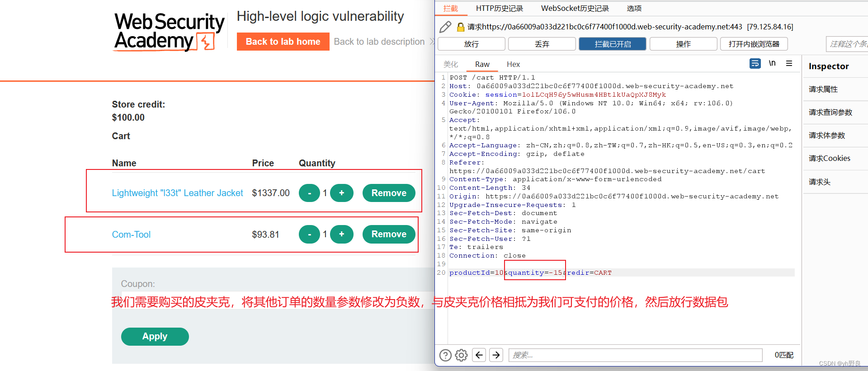868x371 pixels.
Task: Click the Content-Length: 34 header line
Action: coord(490,188)
